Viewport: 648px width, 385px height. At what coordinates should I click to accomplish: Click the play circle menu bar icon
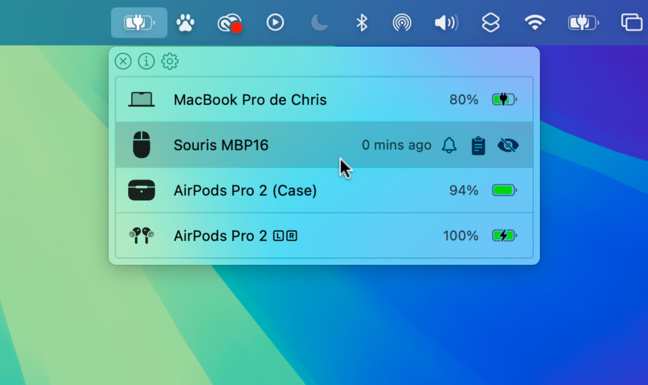coord(275,22)
